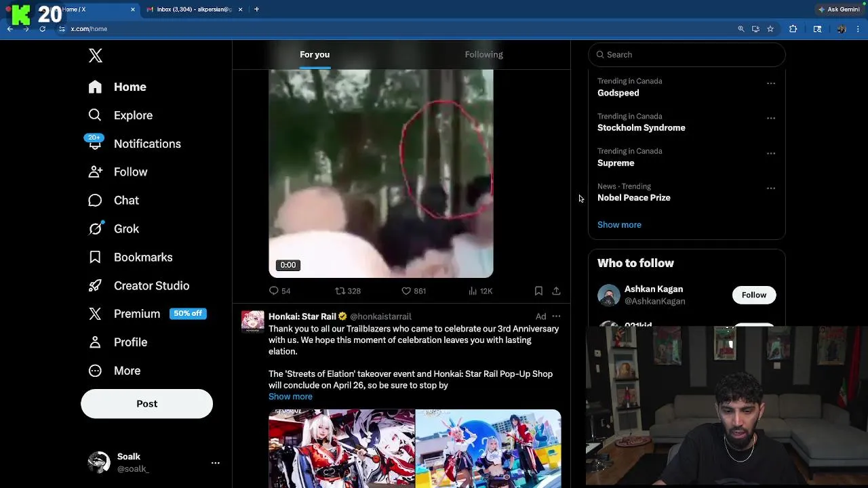Open options for Stockholm Syndrome trend

(x=771, y=118)
